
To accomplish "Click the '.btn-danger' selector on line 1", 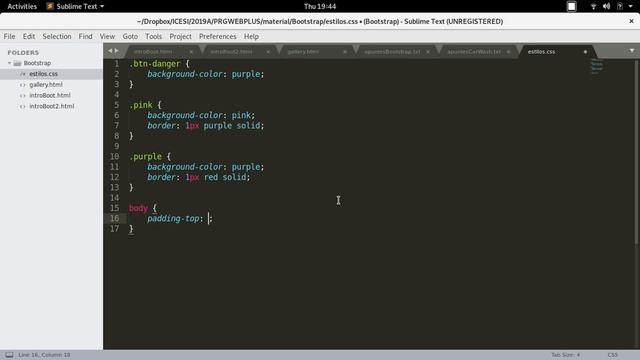I will coord(155,64).
